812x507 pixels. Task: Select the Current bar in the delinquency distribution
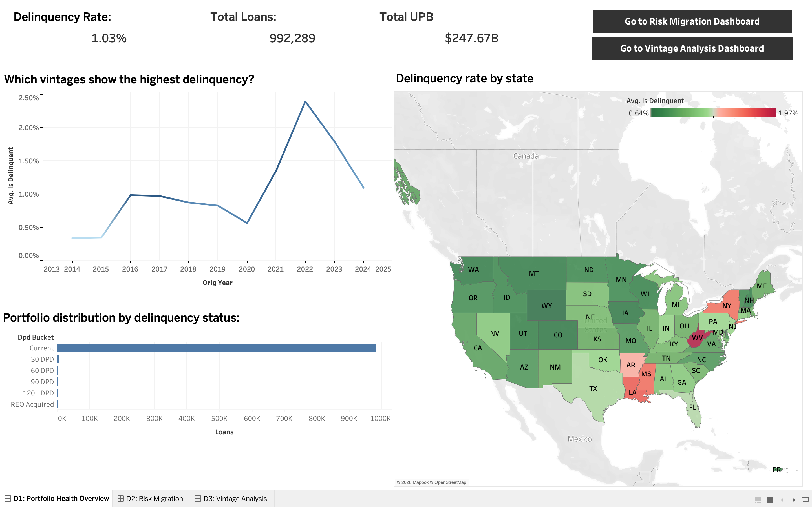(x=217, y=348)
